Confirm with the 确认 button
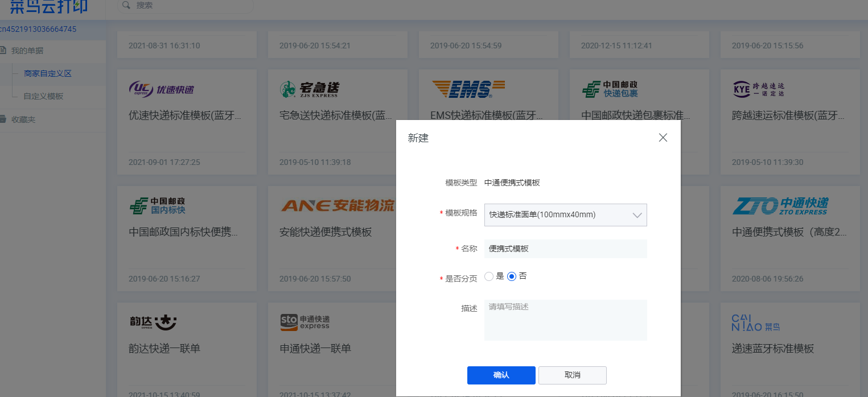 point(501,375)
